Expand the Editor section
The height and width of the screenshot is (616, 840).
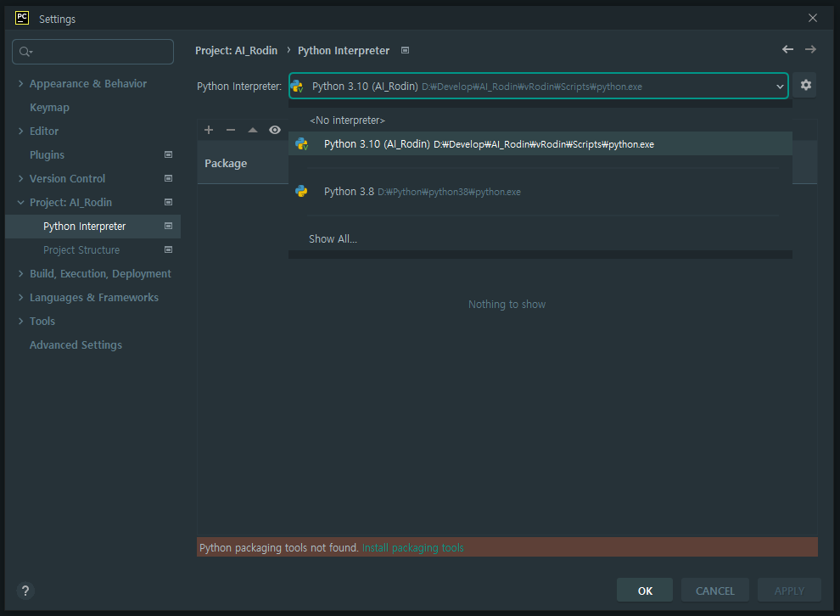21,132
